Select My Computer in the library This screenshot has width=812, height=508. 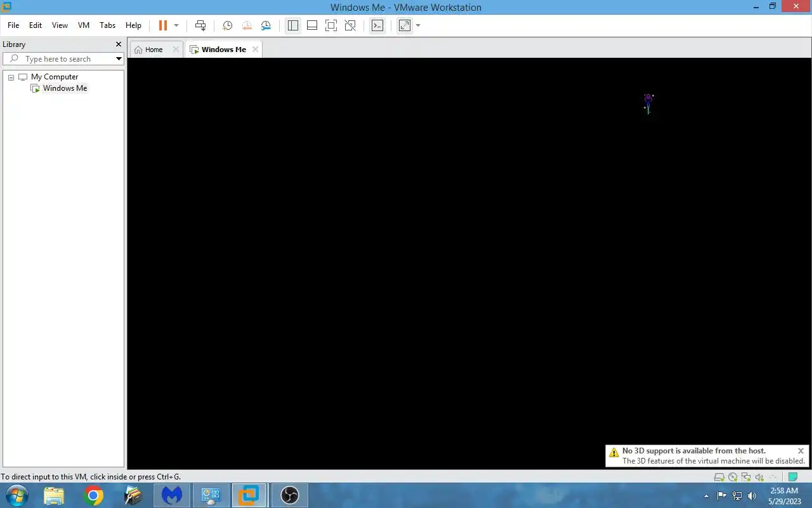pyautogui.click(x=55, y=77)
